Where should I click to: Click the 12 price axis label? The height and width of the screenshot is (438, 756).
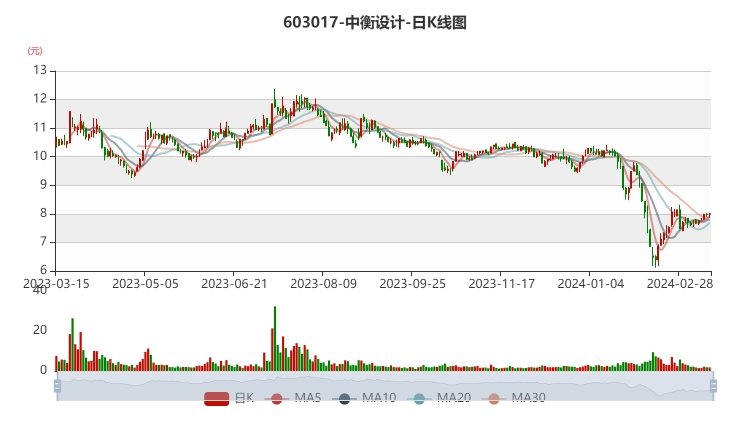(40, 99)
